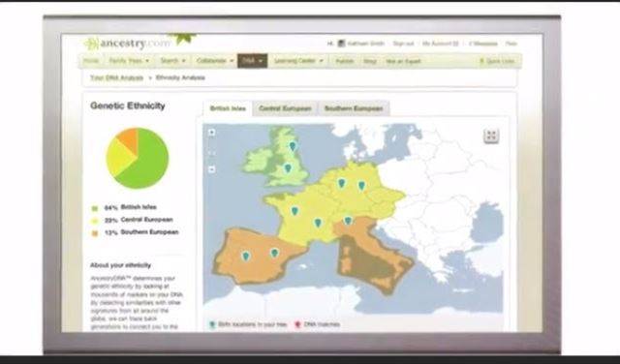Switch to the Central European tab
The image size is (620, 364).
[285, 108]
